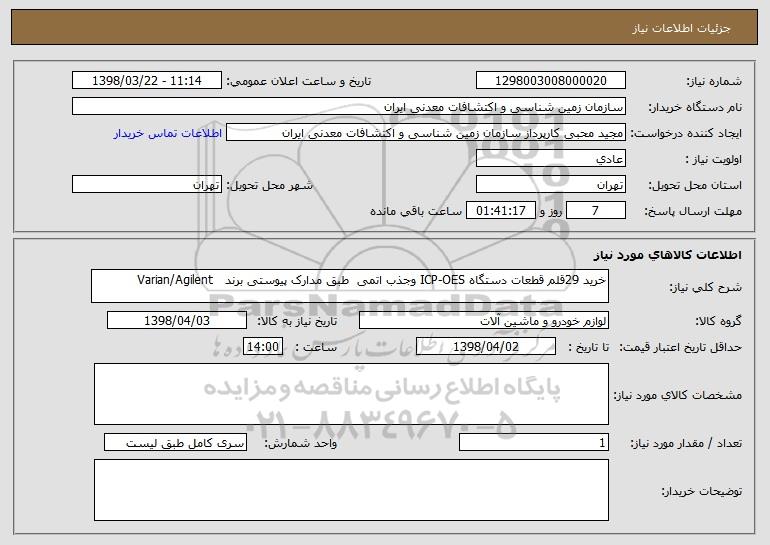The width and height of the screenshot is (770, 545).
Task: Click the label ایجاد کننده درخواست
Action: tap(686, 134)
